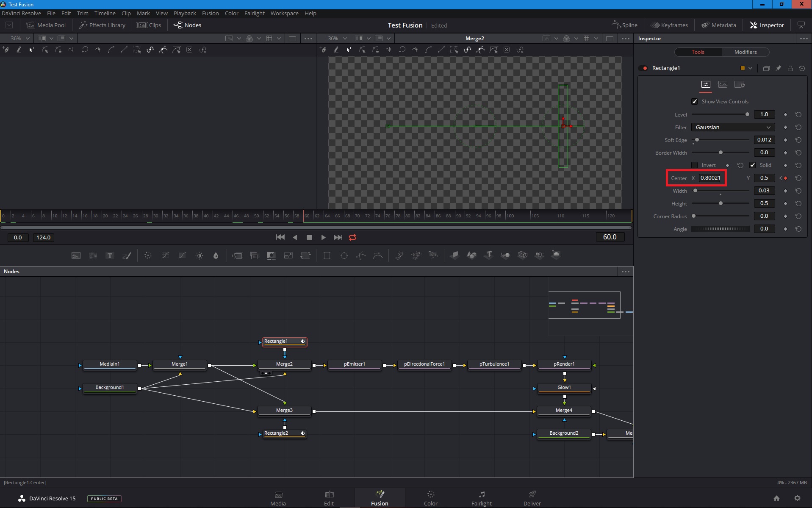This screenshot has height=508, width=812.
Task: Open the Inspector options menu
Action: pyautogui.click(x=804, y=39)
